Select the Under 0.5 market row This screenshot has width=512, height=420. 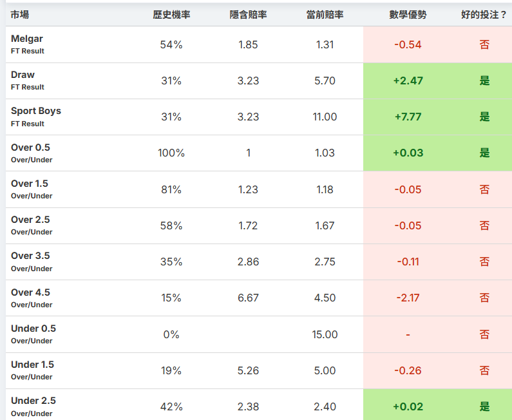[259, 334]
